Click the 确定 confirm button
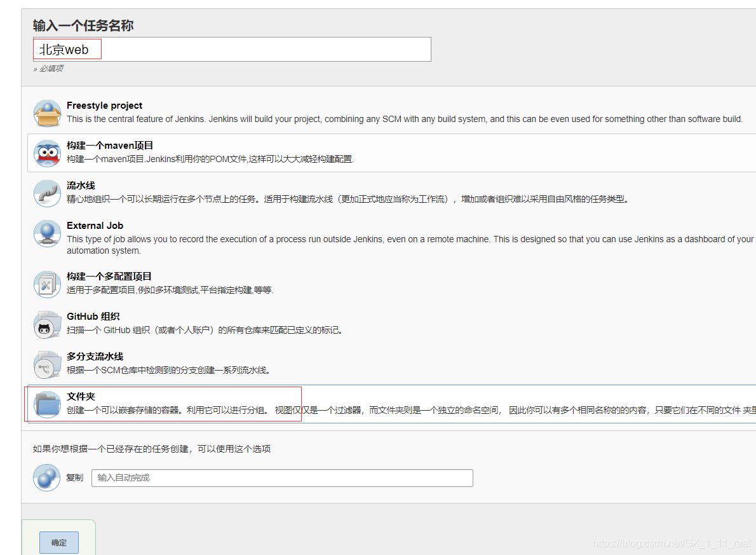The image size is (756, 555). 59,543
